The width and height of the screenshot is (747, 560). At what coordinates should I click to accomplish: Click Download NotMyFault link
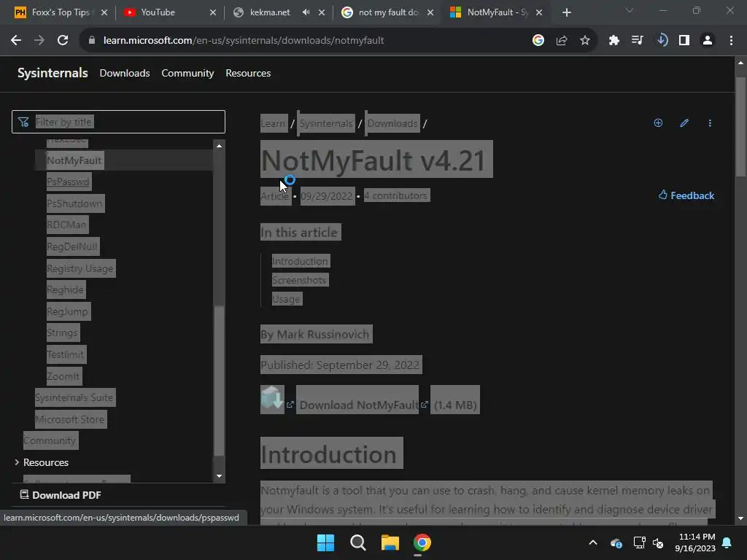(x=359, y=405)
